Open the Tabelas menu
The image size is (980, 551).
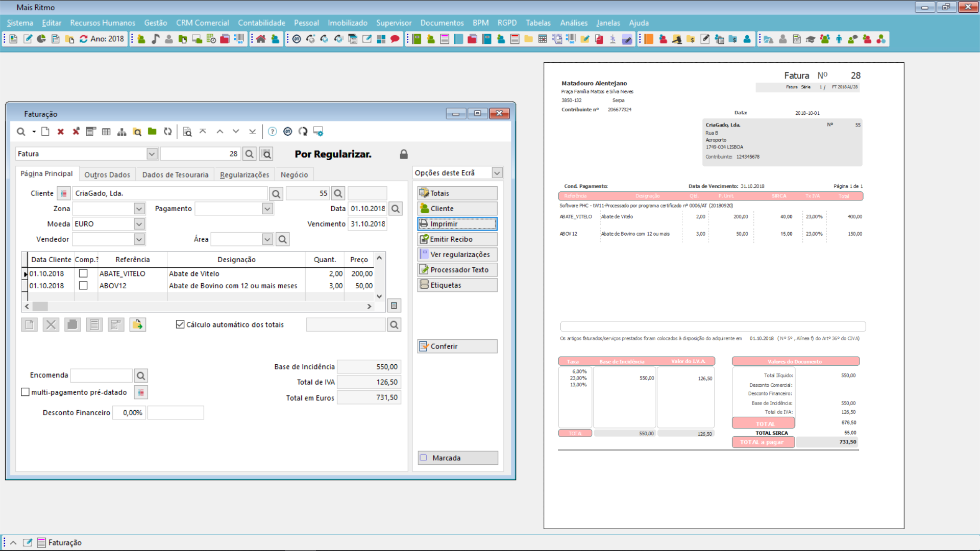tap(538, 23)
